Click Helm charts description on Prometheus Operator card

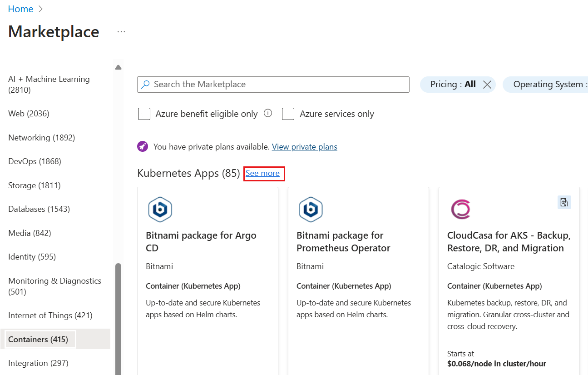click(x=354, y=309)
